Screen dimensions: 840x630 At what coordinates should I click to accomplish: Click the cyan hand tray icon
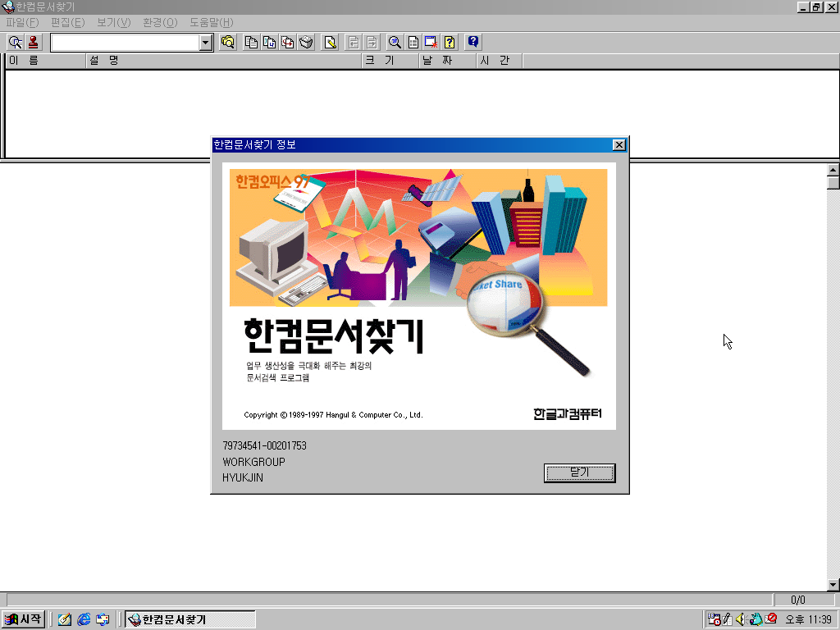coord(756,619)
